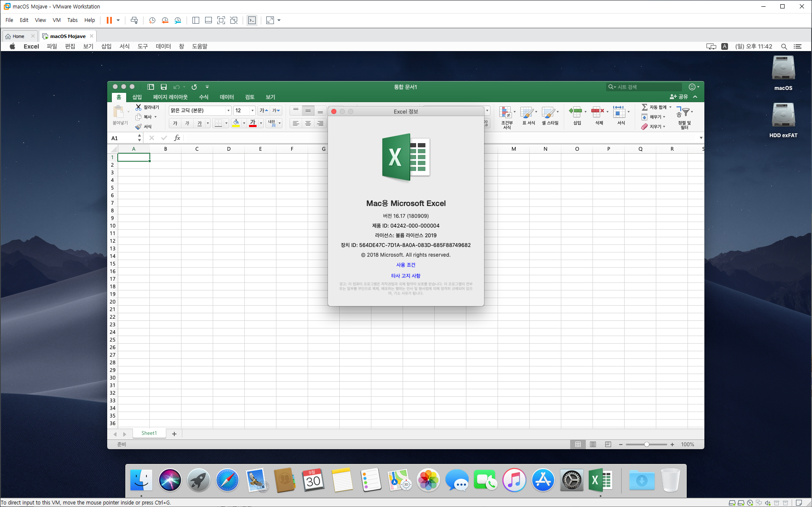Click the sheet search field
The image size is (812, 507).
pyautogui.click(x=644, y=87)
